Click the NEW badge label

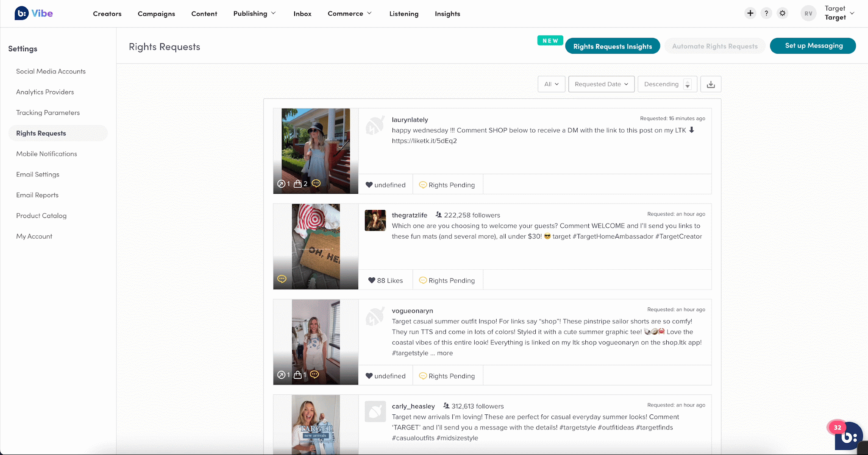point(550,41)
